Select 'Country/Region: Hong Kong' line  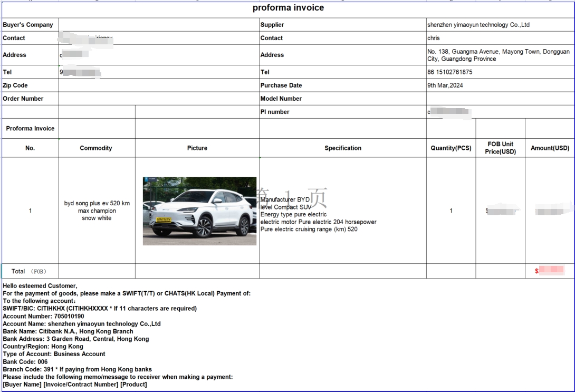[43, 347]
